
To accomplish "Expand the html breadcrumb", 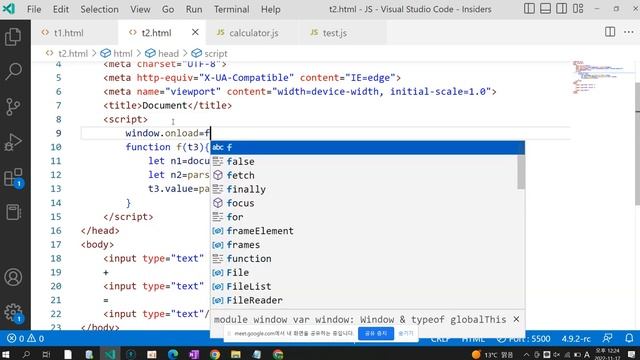I will point(117,53).
